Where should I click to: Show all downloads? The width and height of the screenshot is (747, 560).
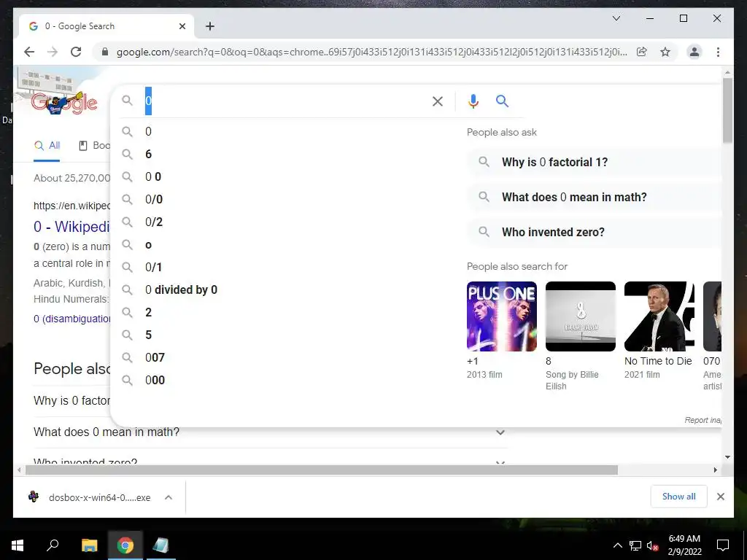[678, 497]
